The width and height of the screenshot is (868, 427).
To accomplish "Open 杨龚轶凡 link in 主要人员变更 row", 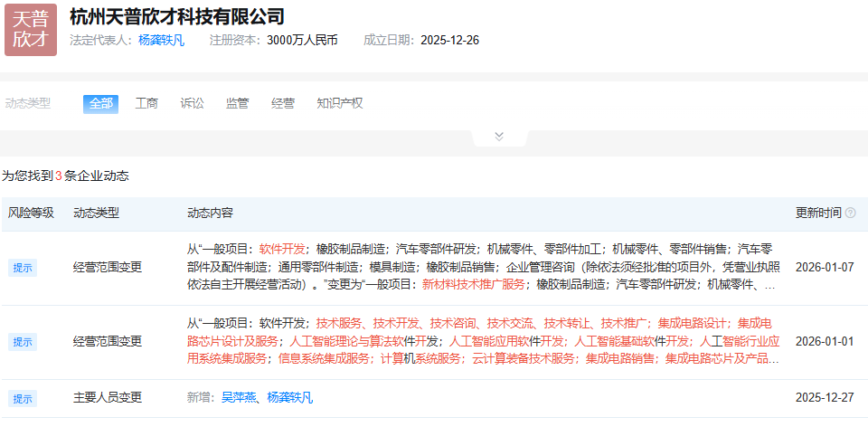I will (290, 398).
